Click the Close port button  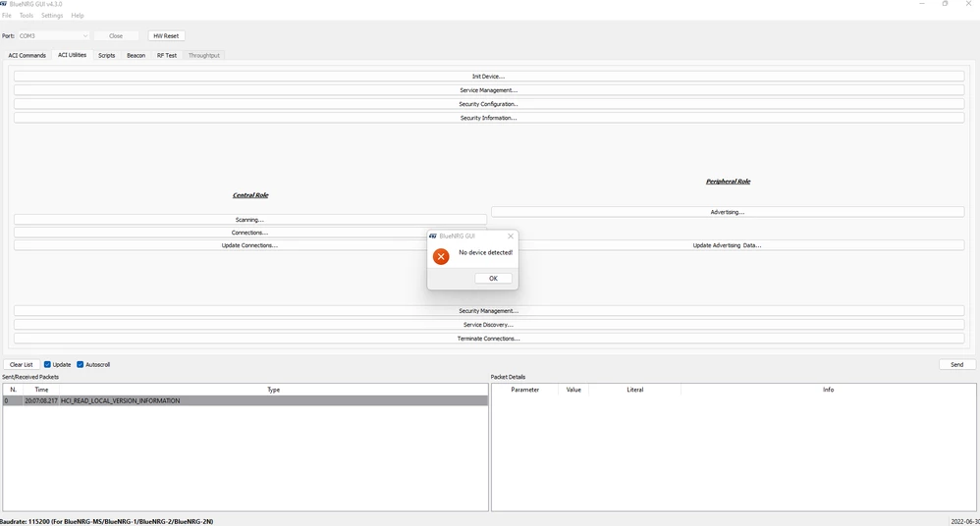116,36
